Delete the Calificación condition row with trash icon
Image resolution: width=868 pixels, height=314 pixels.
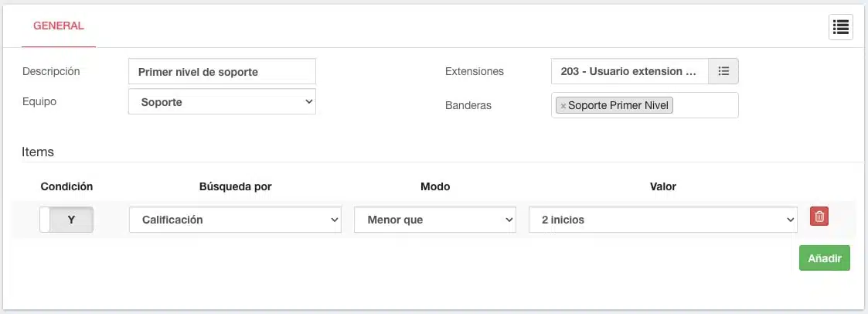(x=819, y=217)
